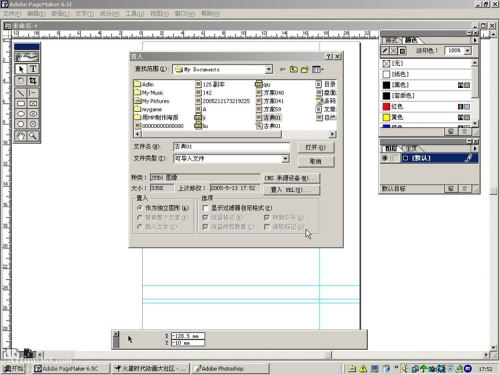The image size is (500, 375).
Task: Select the Zoom magnifier tool
Action: [33, 136]
